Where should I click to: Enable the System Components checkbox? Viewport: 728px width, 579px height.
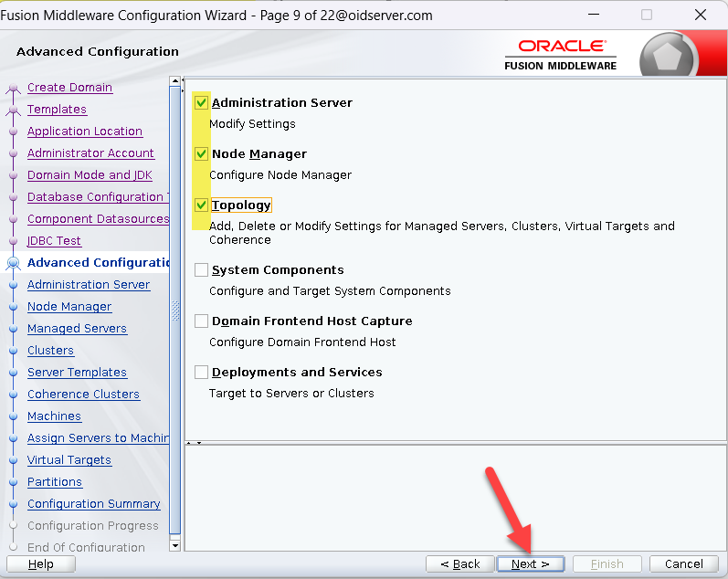[201, 270]
